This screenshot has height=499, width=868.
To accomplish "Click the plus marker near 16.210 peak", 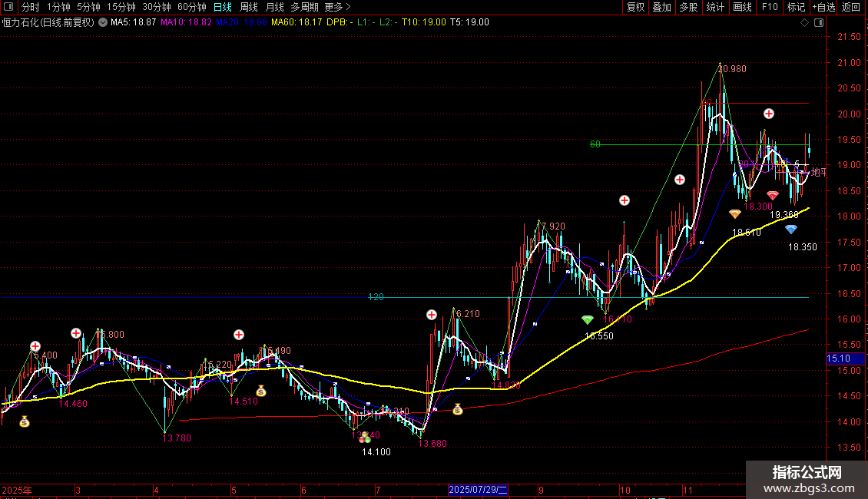I will click(432, 315).
